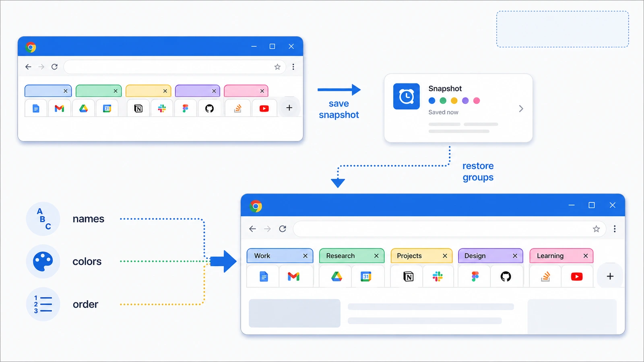
Task: Reload the page in lower window
Action: point(283,229)
